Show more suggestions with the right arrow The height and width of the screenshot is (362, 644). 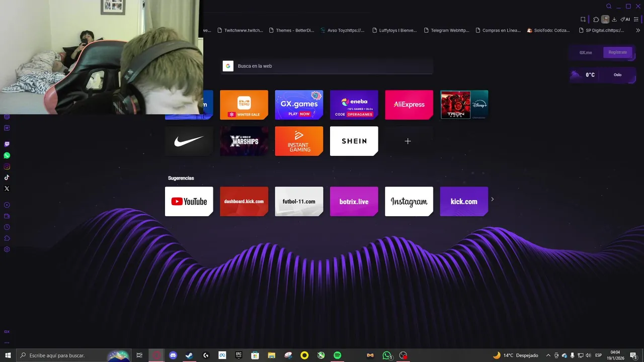click(492, 199)
